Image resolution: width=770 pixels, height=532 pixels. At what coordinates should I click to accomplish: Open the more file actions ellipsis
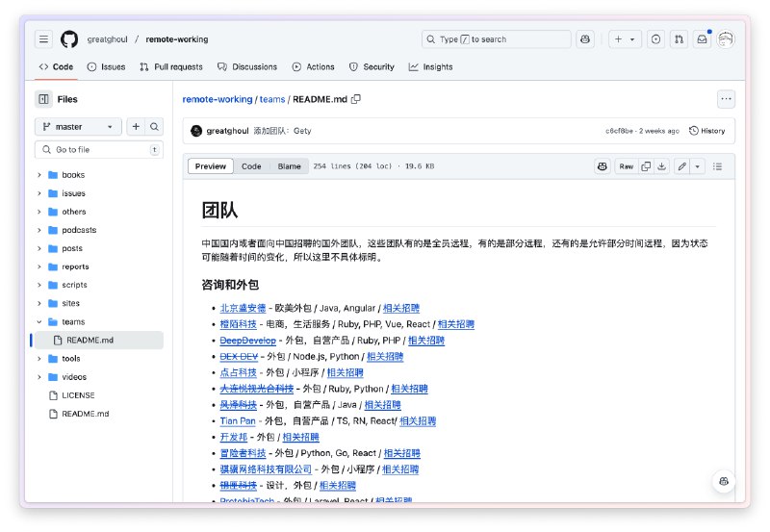pyautogui.click(x=726, y=99)
